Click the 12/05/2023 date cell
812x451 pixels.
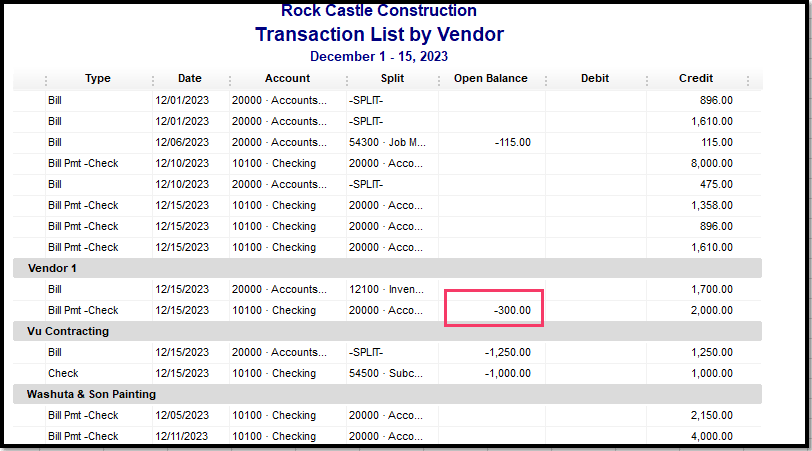pyautogui.click(x=182, y=415)
